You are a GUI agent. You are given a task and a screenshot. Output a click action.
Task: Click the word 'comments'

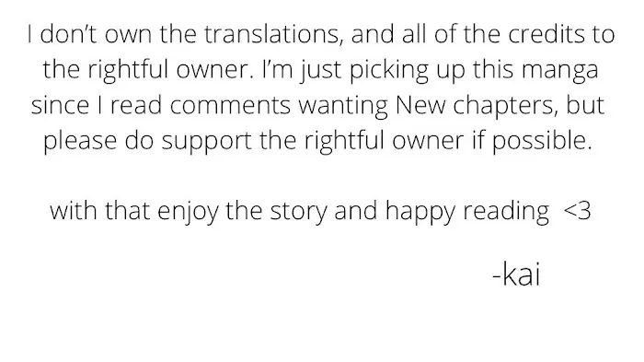point(230,105)
